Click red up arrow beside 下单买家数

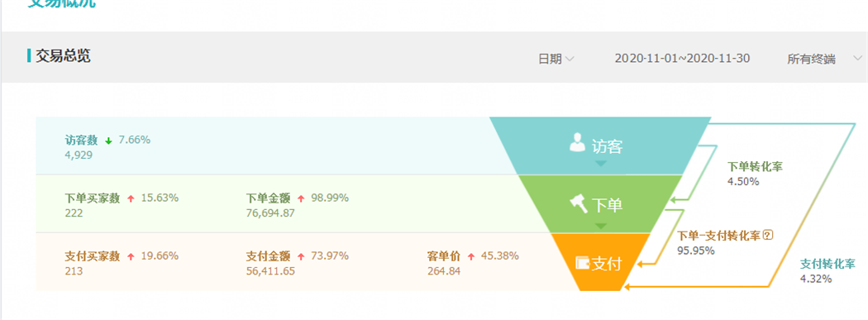point(131,198)
